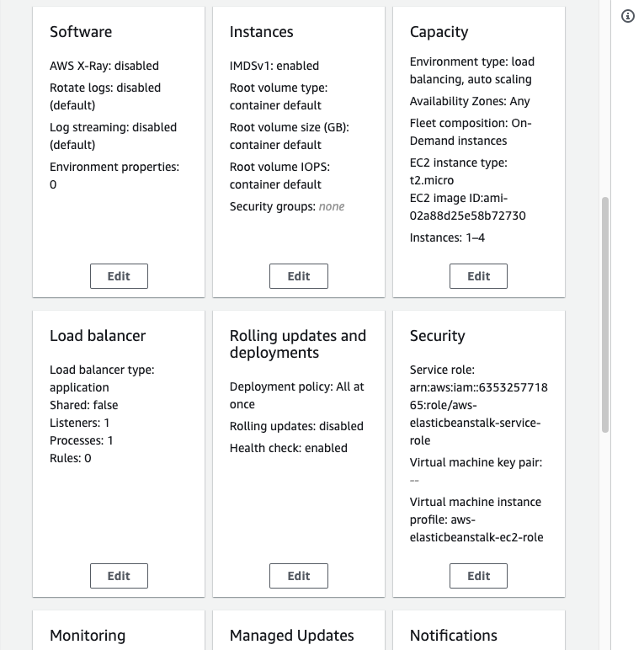Click 'Environment type: load balancing' text
Viewport: 644px width, 650px height.
472,71
